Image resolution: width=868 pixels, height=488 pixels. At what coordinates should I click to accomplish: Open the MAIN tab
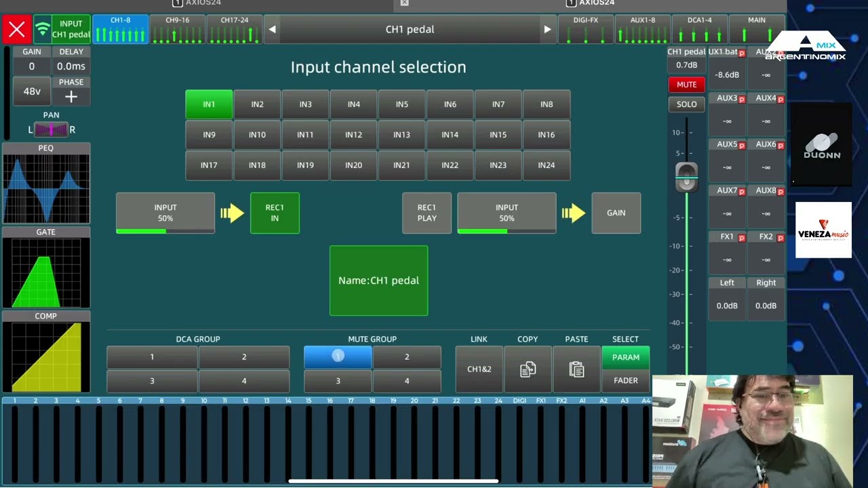point(757,29)
